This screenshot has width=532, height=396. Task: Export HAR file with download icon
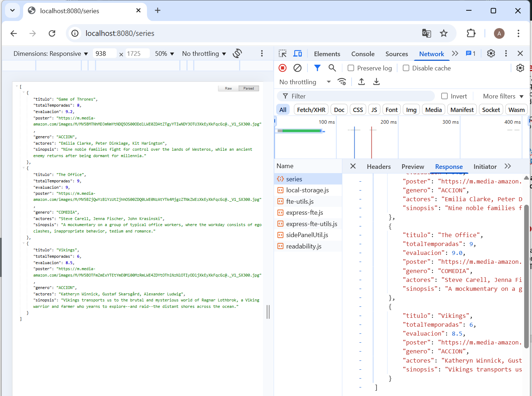(376, 82)
